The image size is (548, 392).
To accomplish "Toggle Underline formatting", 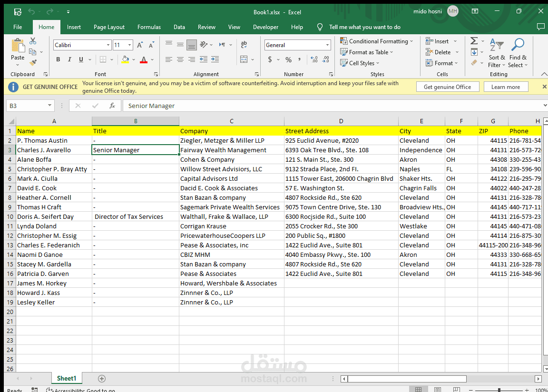I will click(81, 59).
